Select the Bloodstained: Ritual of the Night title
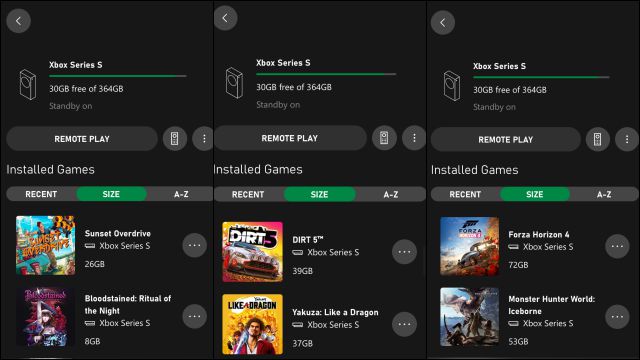Image resolution: width=640 pixels, height=360 pixels. click(128, 304)
